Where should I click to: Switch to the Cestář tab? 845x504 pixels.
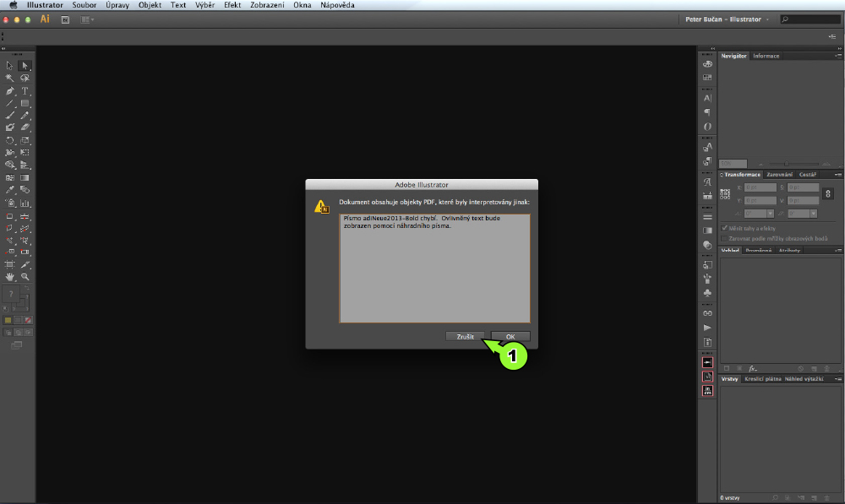807,175
